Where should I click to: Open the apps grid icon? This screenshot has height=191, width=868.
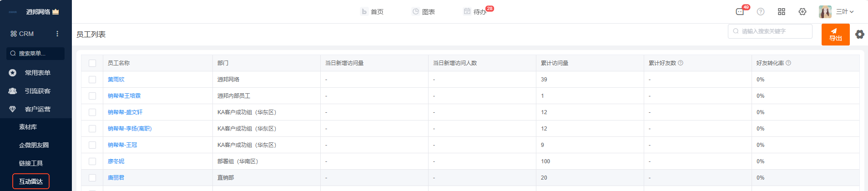[782, 12]
